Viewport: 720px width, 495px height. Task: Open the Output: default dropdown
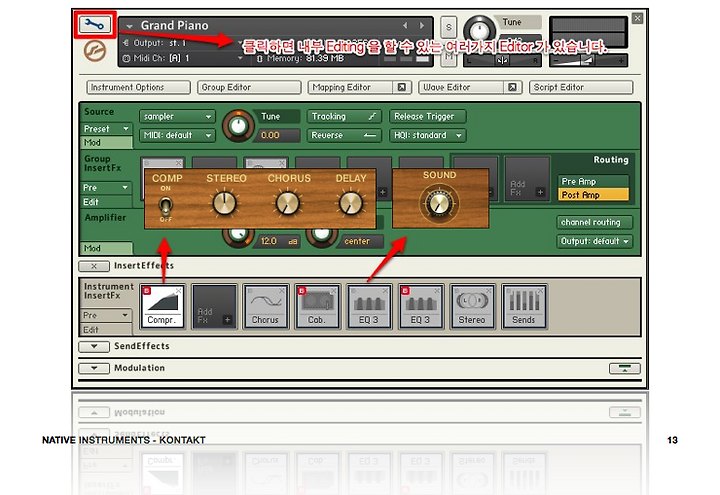[595, 241]
